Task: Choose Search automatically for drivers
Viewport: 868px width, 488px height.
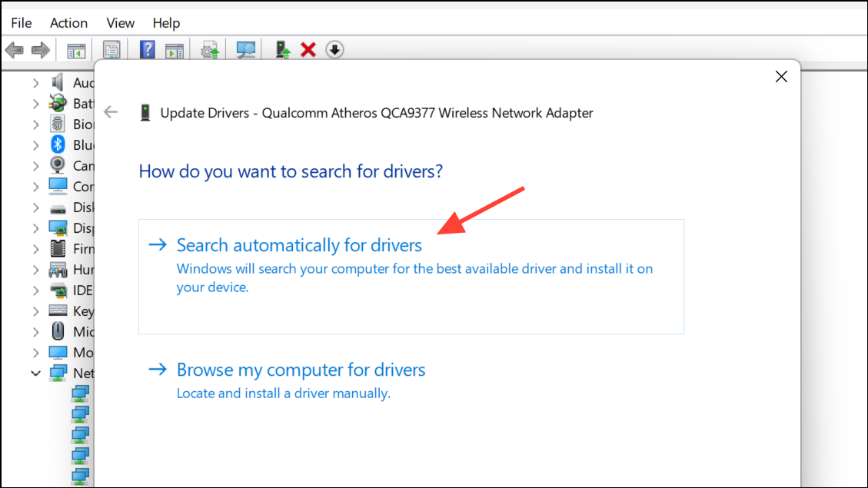Action: tap(411, 277)
